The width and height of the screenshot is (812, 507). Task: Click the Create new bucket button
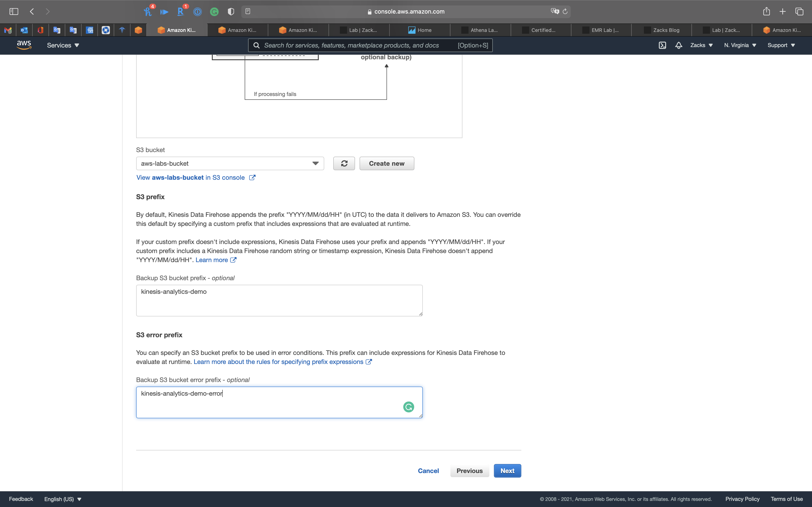coord(387,163)
